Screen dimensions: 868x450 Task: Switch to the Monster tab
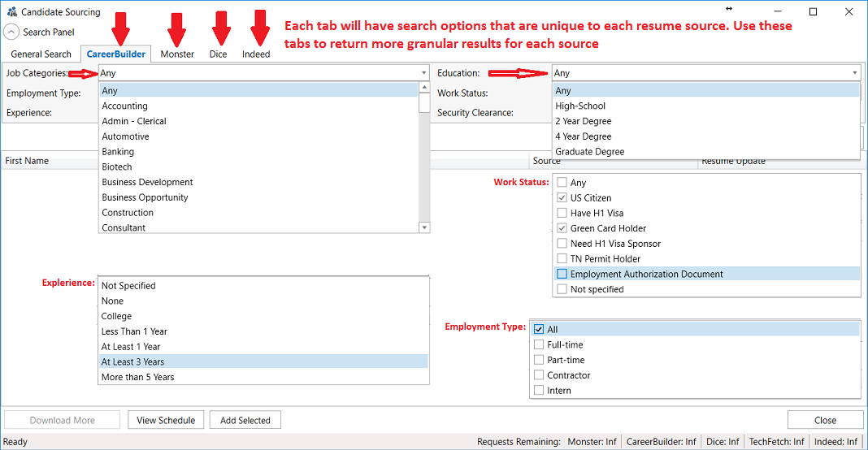[x=177, y=54]
